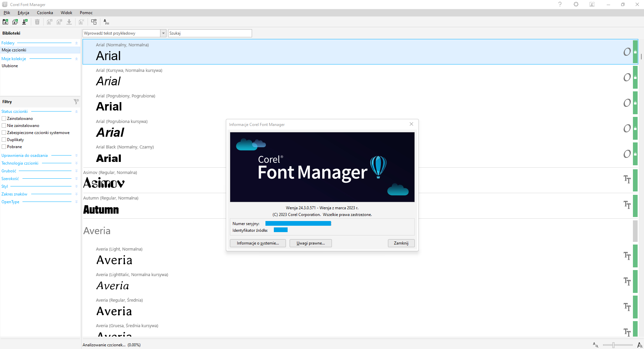Select the Moje czcionki folder
Viewport: 644px width, 349px height.
40,50
